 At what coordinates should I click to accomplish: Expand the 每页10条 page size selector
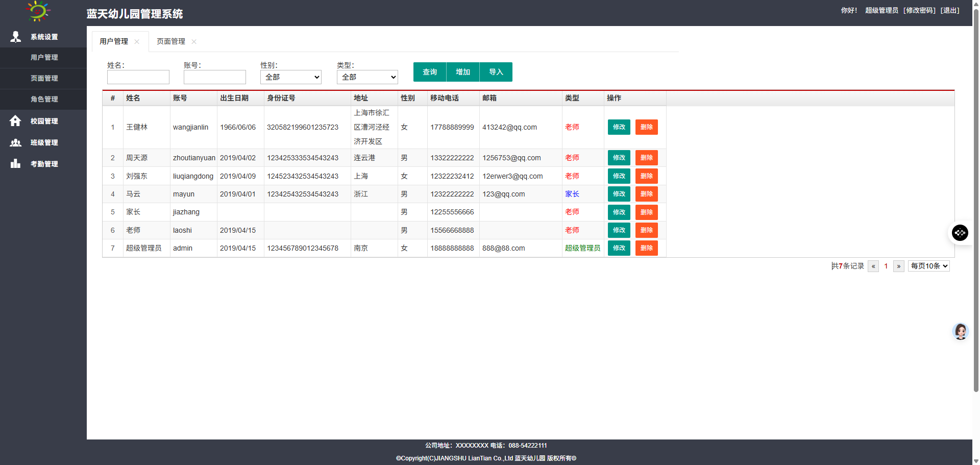pos(928,266)
